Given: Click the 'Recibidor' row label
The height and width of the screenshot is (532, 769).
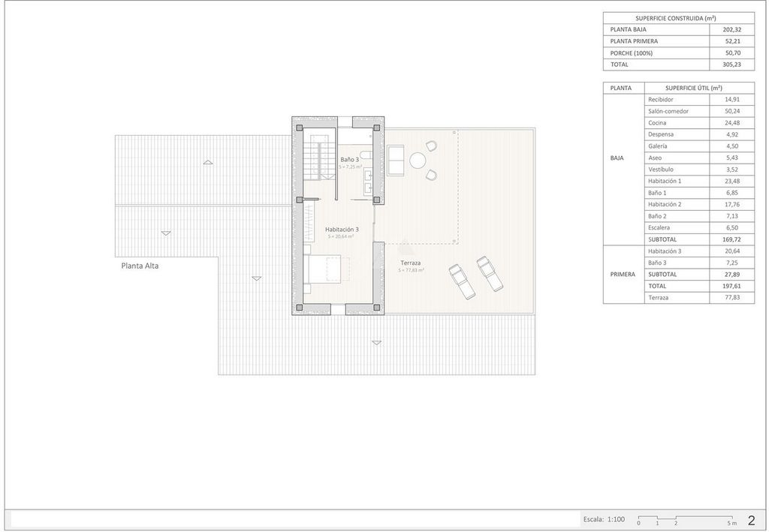Looking at the screenshot, I should tap(661, 100).
